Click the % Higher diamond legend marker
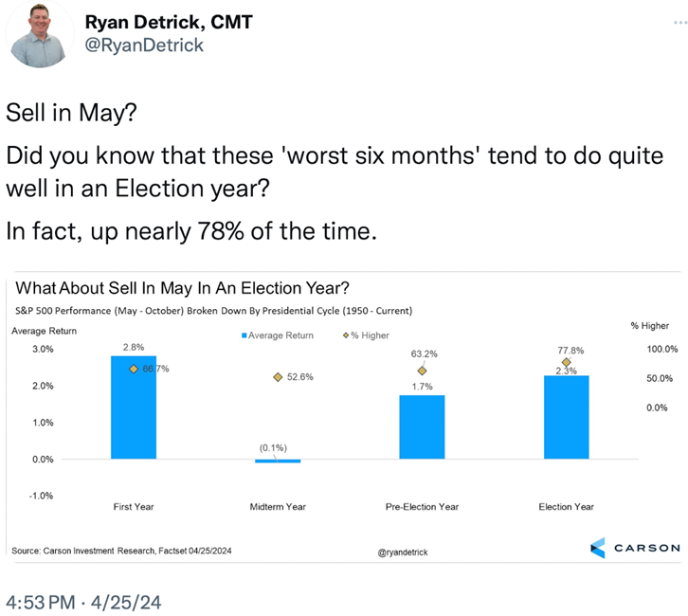 click(x=345, y=335)
